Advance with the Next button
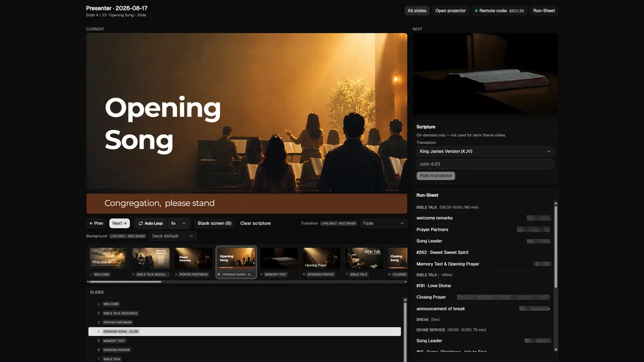The height and width of the screenshot is (362, 644). click(120, 223)
